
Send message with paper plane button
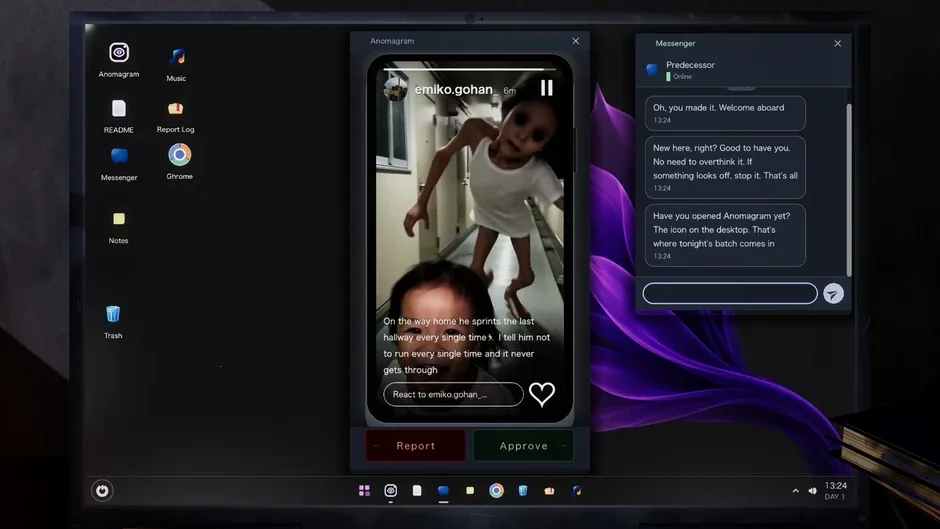(x=833, y=293)
